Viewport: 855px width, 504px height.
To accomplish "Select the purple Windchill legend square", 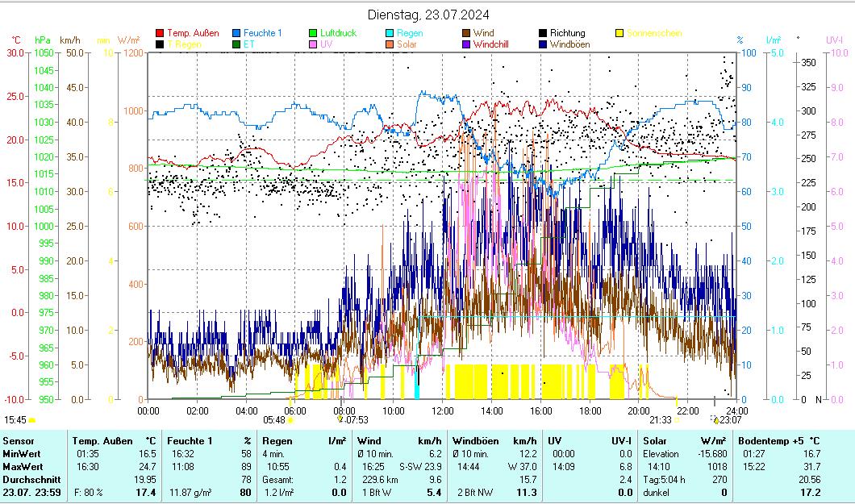I will point(467,44).
